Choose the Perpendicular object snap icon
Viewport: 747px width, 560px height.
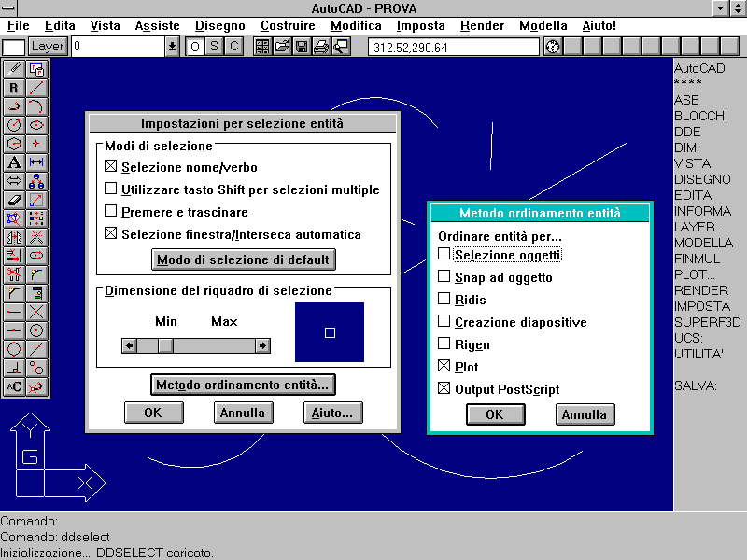(x=14, y=368)
